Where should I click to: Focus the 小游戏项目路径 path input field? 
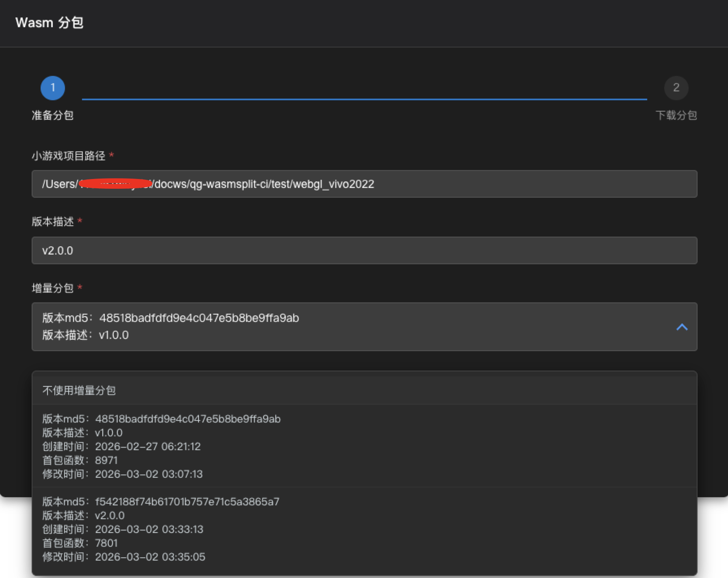[x=487, y=184]
